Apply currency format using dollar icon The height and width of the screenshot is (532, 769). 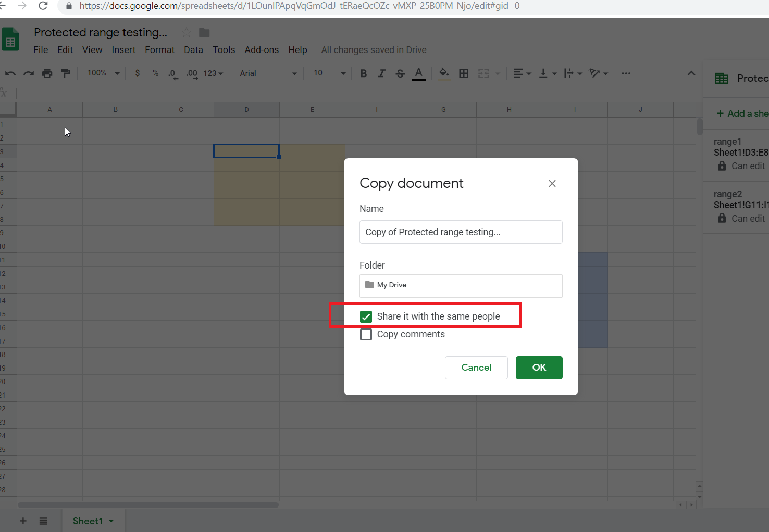[137, 73]
